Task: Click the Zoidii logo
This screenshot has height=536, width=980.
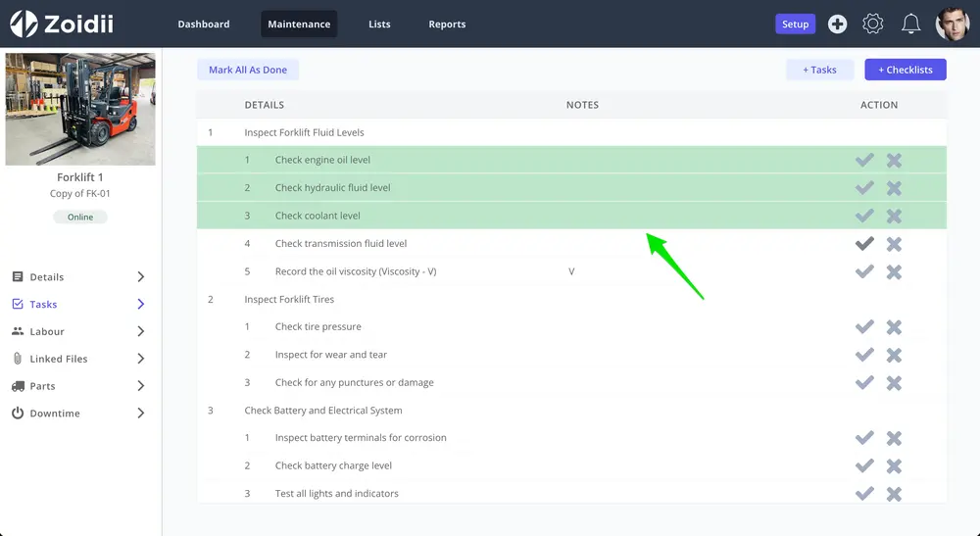Action: click(x=62, y=24)
